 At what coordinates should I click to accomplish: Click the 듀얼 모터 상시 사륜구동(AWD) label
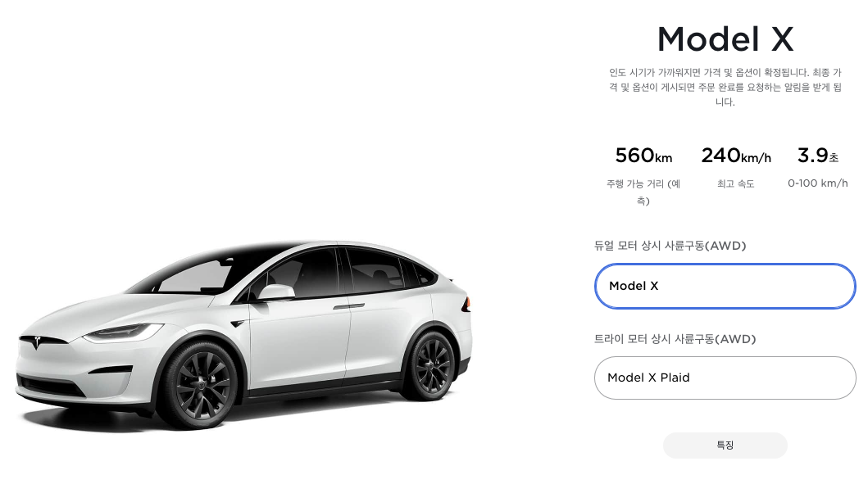coord(670,246)
